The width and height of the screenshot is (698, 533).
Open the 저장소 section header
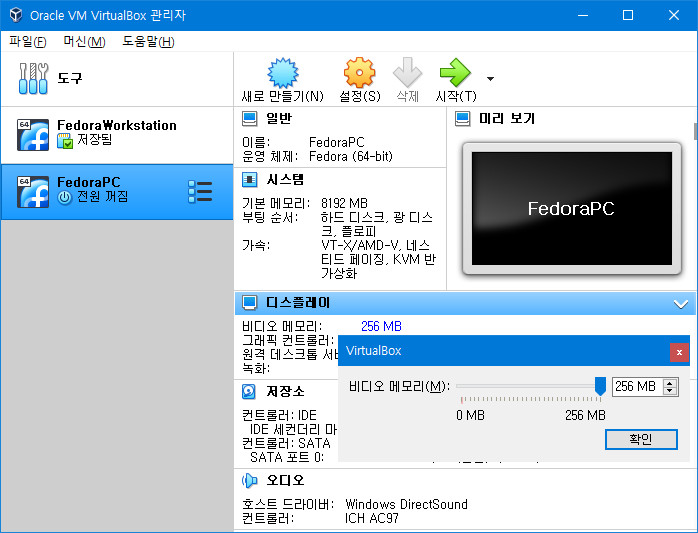(x=285, y=391)
